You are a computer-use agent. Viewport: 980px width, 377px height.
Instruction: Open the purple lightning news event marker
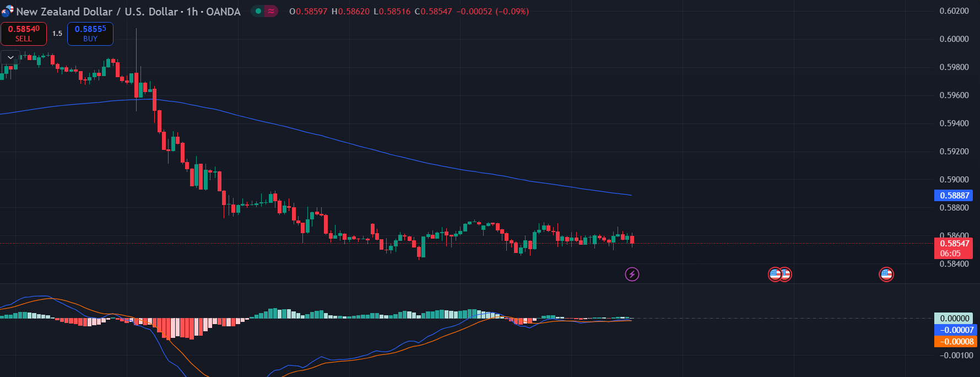click(x=632, y=274)
